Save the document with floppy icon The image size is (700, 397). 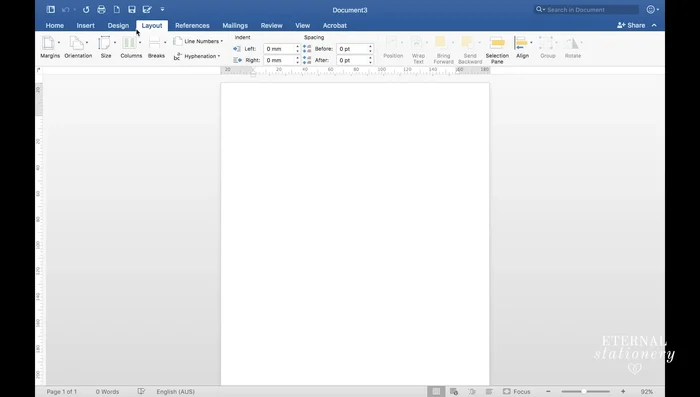(132, 9)
